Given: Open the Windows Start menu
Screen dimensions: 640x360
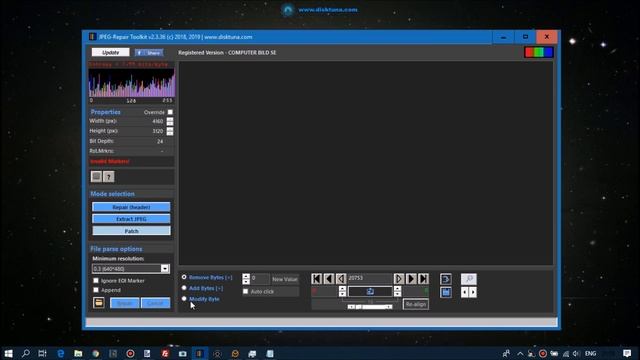Looking at the screenshot, I should (8, 353).
